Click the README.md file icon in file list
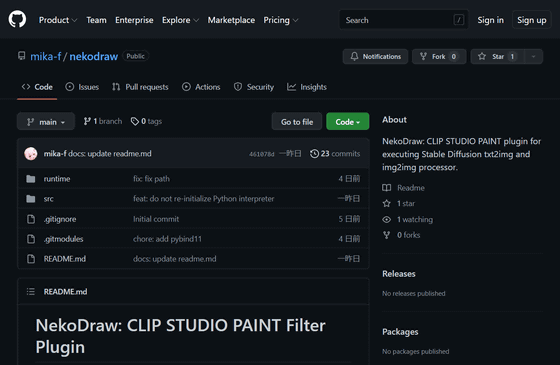The width and height of the screenshot is (560, 365). 31,259
